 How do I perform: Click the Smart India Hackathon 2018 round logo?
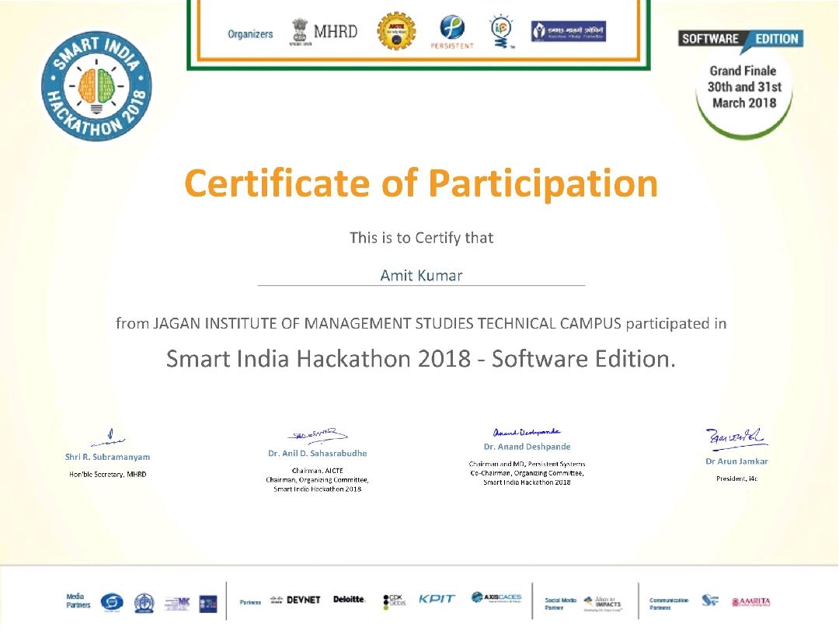coord(96,86)
